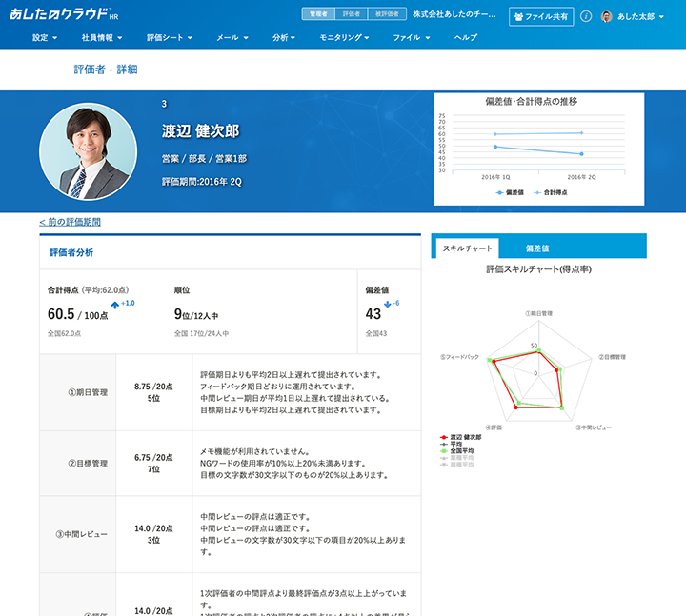Toggle 全国平均 green legend marker in radar chart

click(x=443, y=450)
